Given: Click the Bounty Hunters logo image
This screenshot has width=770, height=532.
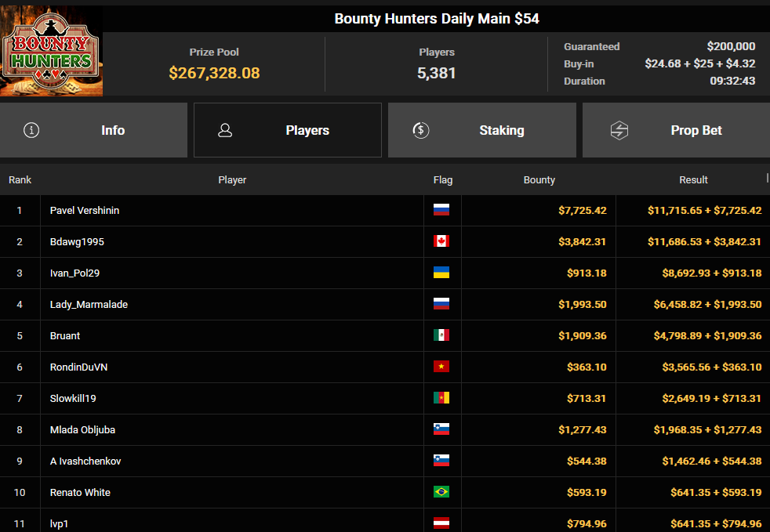Looking at the screenshot, I should click(x=51, y=51).
